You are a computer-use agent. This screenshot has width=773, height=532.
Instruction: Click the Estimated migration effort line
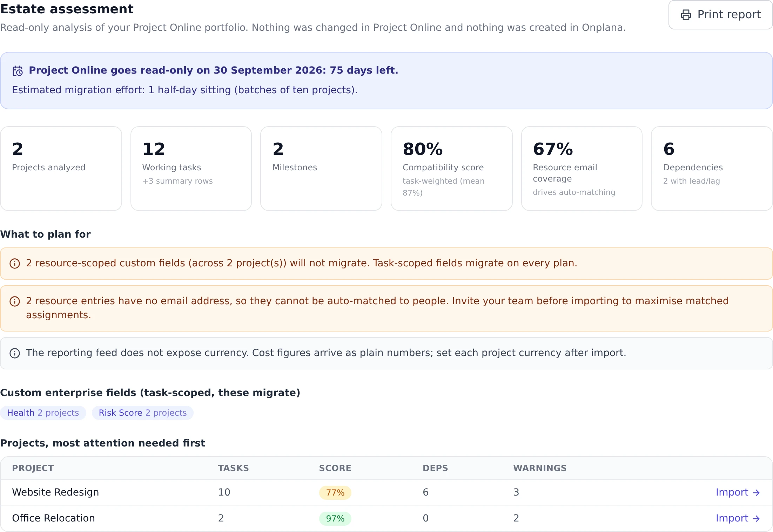(185, 90)
